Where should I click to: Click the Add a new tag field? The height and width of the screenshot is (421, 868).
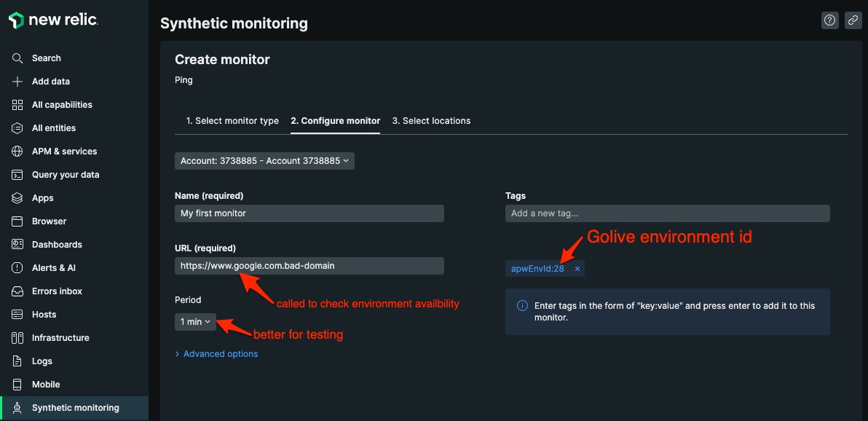coord(667,213)
